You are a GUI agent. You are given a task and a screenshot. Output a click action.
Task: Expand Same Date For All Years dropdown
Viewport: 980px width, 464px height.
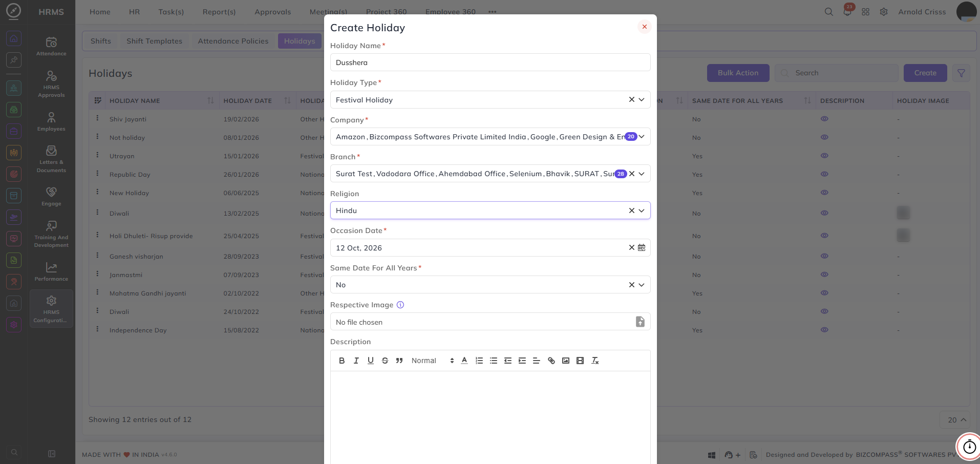point(642,285)
